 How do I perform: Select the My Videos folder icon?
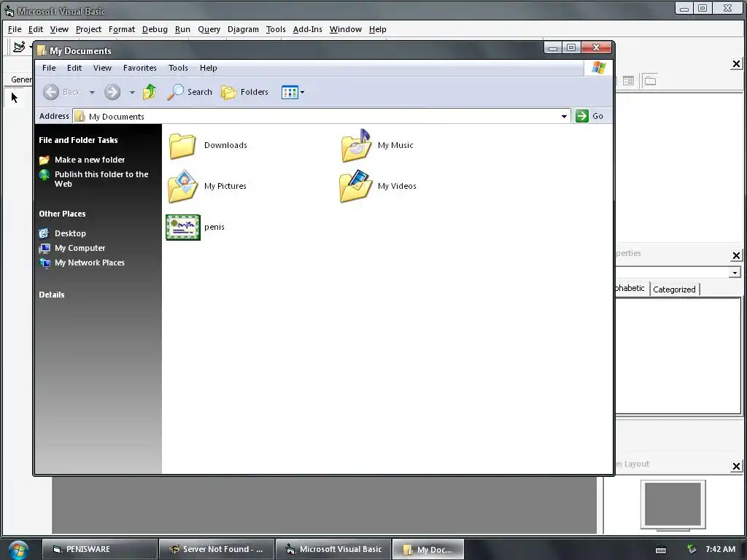(355, 186)
